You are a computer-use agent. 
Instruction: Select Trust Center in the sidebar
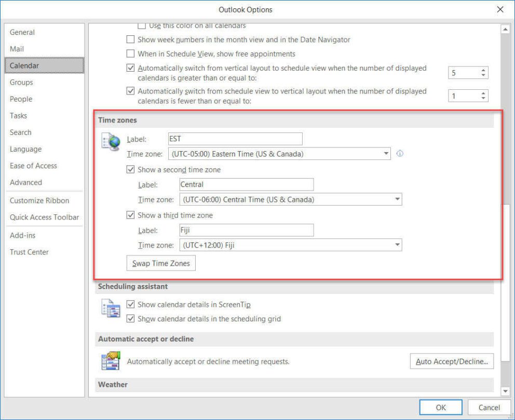29,252
